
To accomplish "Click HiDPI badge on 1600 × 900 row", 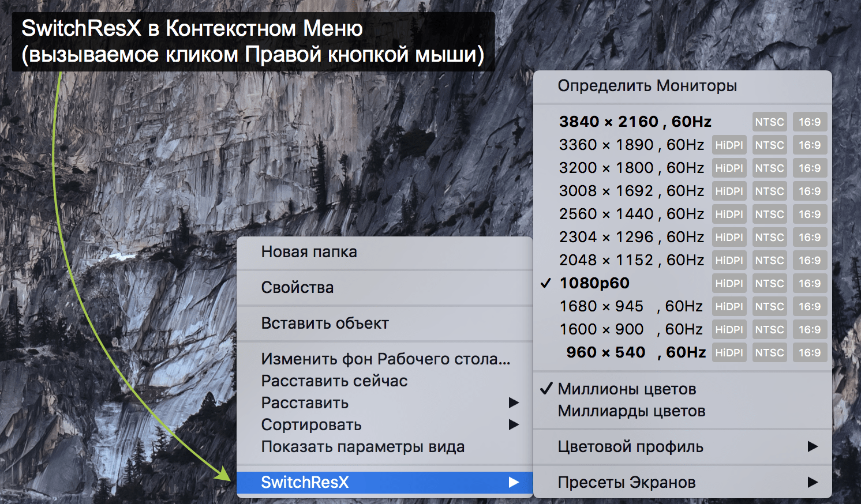I will coord(729,329).
